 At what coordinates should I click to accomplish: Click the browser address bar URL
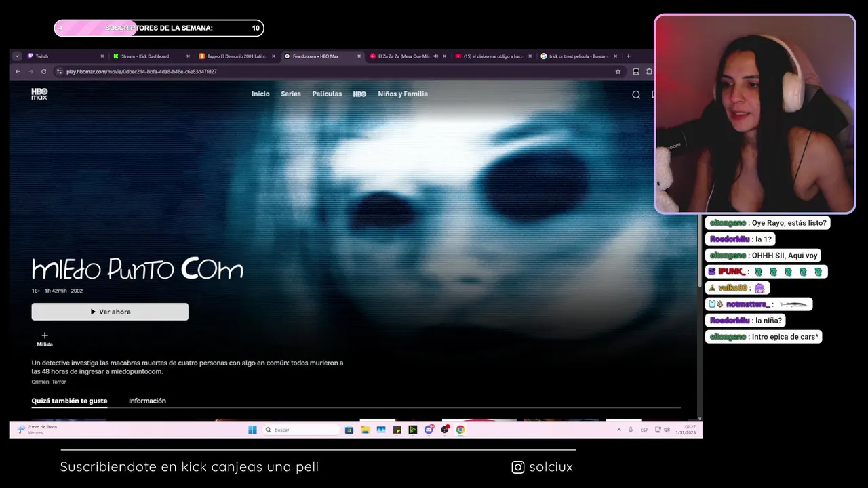coord(141,71)
